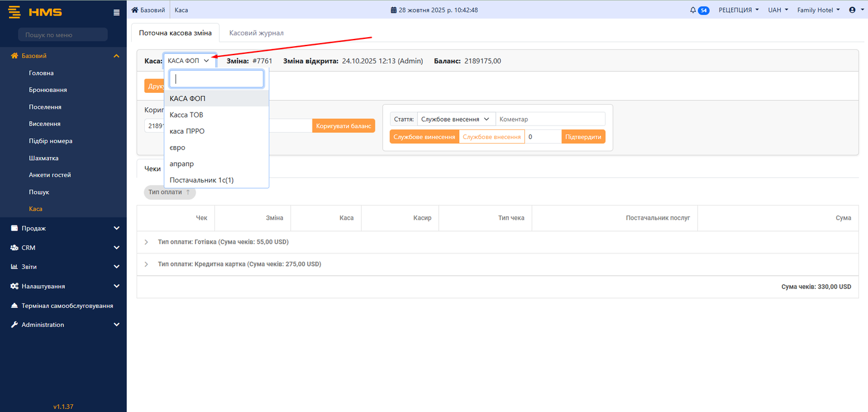
Task: Open the user profile icon menu
Action: click(x=852, y=10)
